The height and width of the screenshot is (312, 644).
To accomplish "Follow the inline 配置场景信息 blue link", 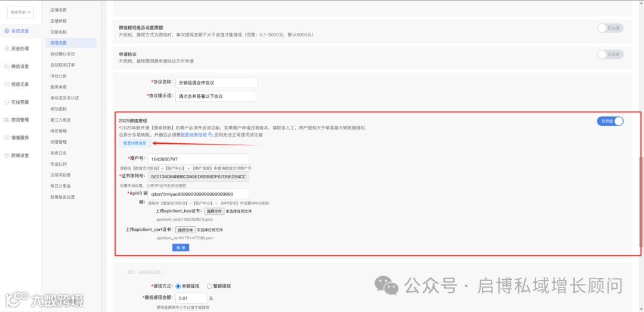I will click(193, 135).
